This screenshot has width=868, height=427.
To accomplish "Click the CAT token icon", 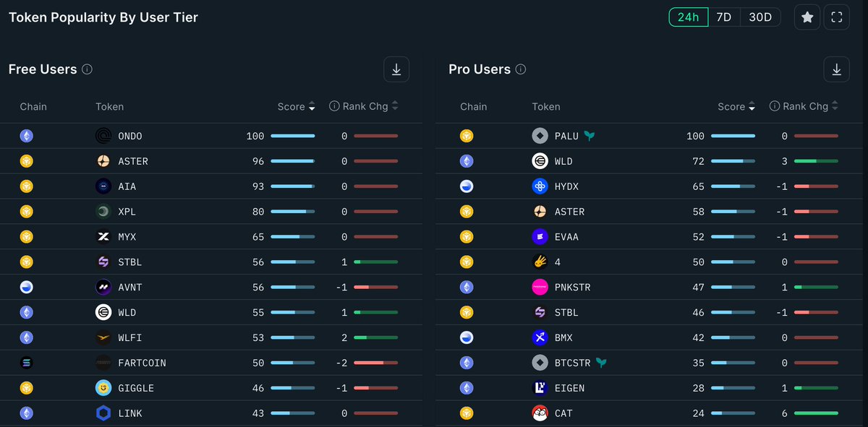I will coord(540,413).
